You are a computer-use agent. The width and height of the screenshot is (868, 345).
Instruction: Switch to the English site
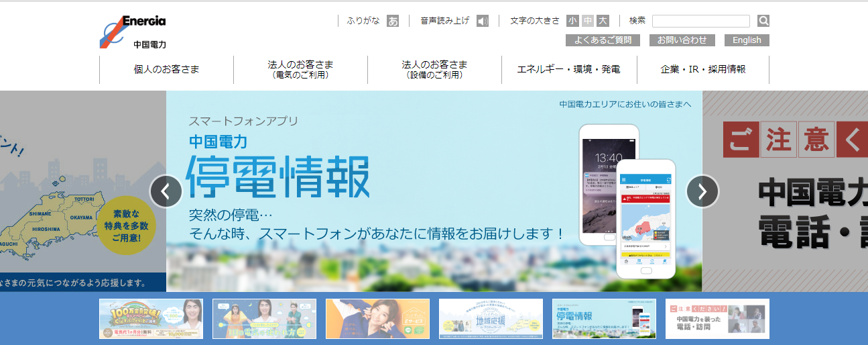pyautogui.click(x=747, y=40)
